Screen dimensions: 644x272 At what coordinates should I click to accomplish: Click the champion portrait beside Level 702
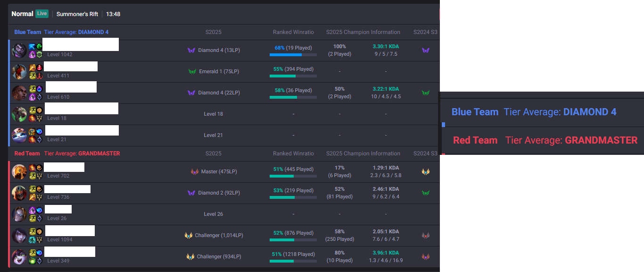pyautogui.click(x=20, y=172)
